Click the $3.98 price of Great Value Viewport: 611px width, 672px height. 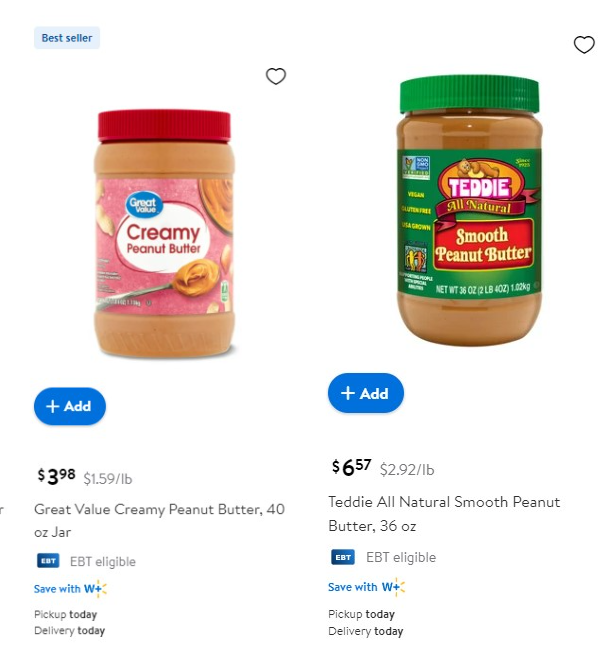(57, 477)
